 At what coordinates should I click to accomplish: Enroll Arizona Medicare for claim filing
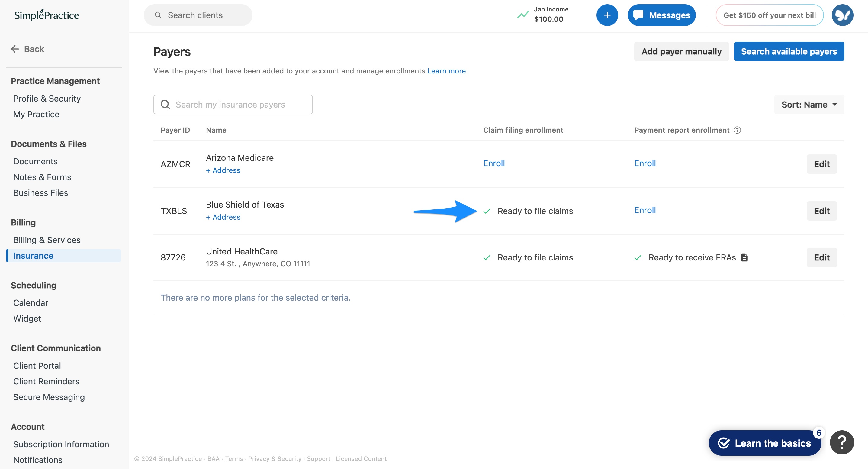tap(493, 163)
